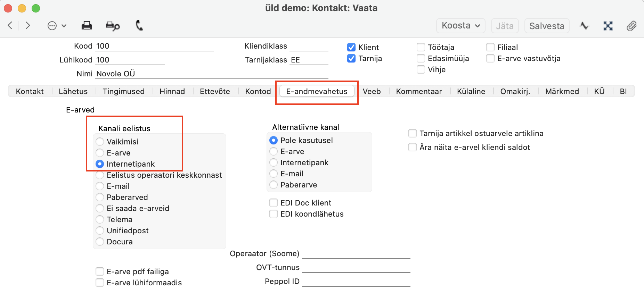Switch to the Tingimused tab
Screen dimensions: 644x302
(123, 91)
